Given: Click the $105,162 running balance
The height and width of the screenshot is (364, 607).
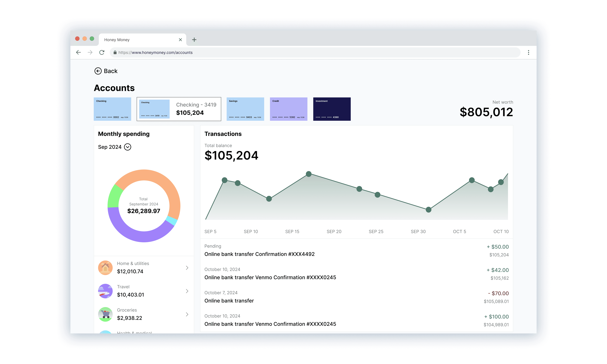Looking at the screenshot, I should (500, 278).
